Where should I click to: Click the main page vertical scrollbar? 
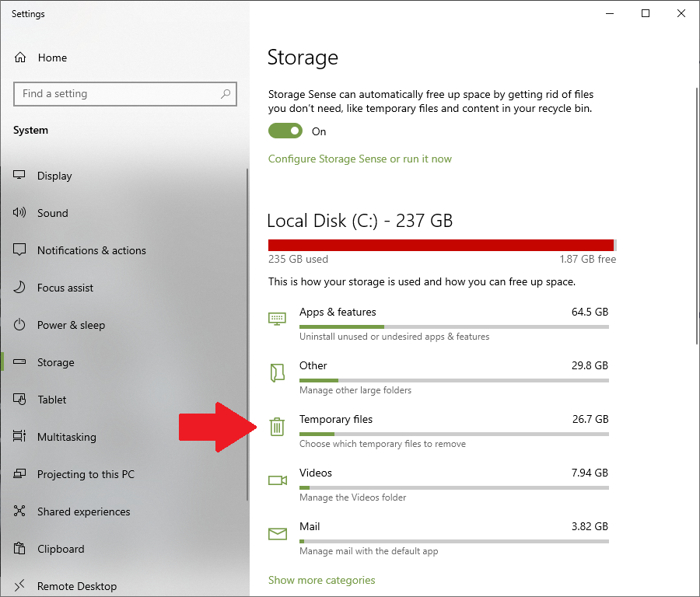click(x=697, y=216)
